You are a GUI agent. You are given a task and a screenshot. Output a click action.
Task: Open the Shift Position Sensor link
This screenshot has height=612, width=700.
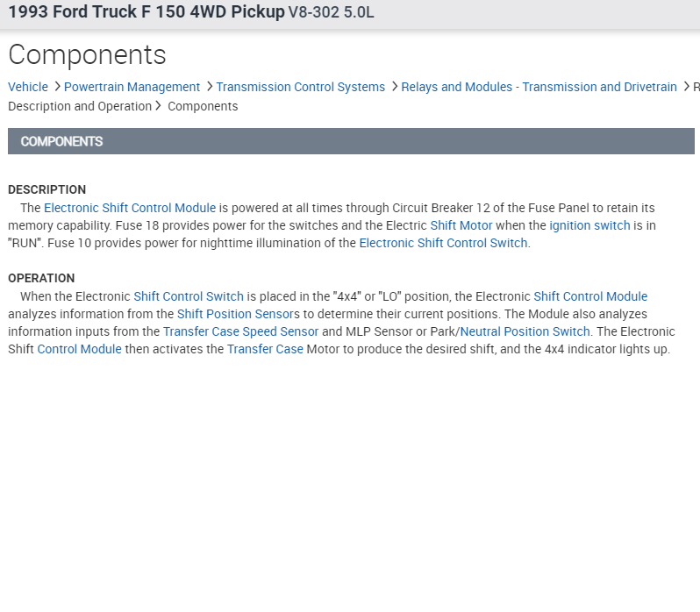click(235, 314)
